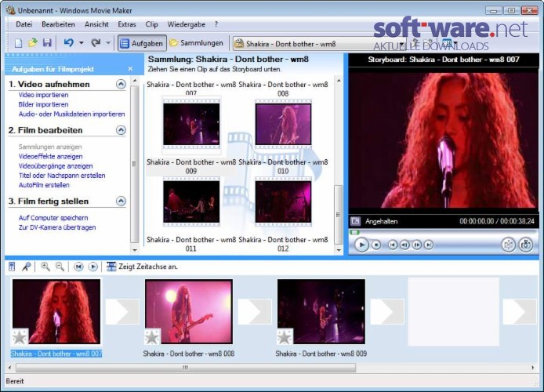This screenshot has height=392, width=544.
Task: Click video effect star on storyboard clip 009
Action: coord(285,336)
